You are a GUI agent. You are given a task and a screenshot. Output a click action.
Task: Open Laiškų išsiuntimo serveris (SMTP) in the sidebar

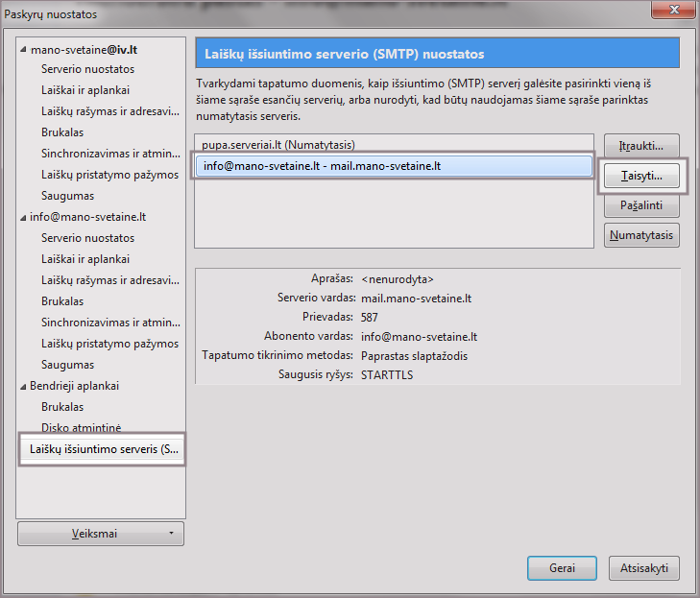(x=104, y=449)
